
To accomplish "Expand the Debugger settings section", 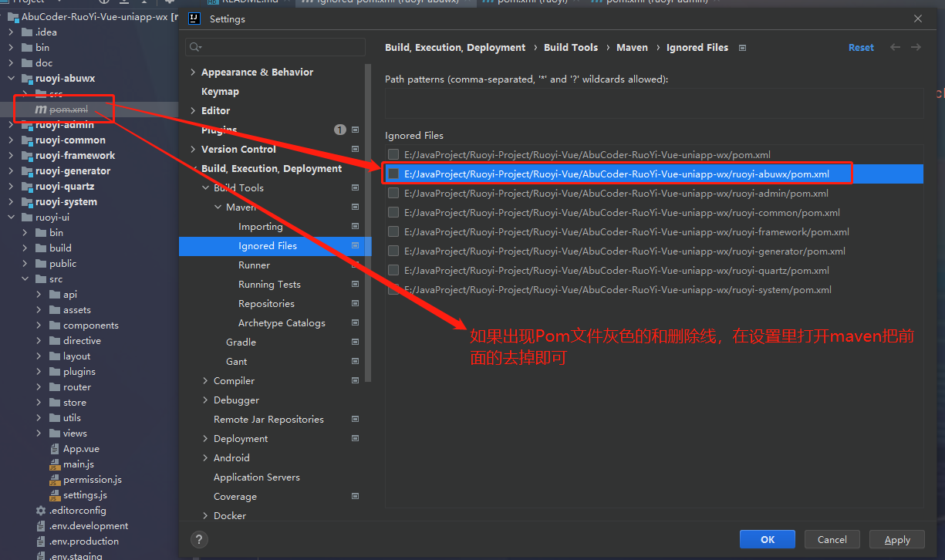I will [x=205, y=400].
